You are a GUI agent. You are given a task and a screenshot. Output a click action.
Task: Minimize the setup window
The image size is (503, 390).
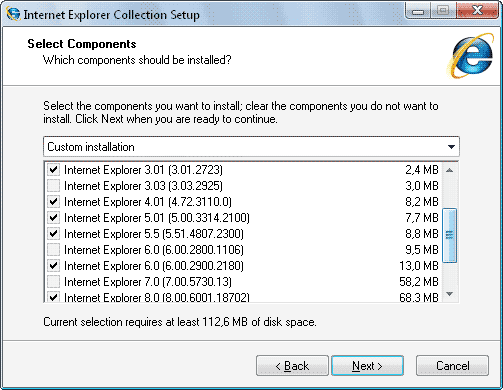(418, 11)
